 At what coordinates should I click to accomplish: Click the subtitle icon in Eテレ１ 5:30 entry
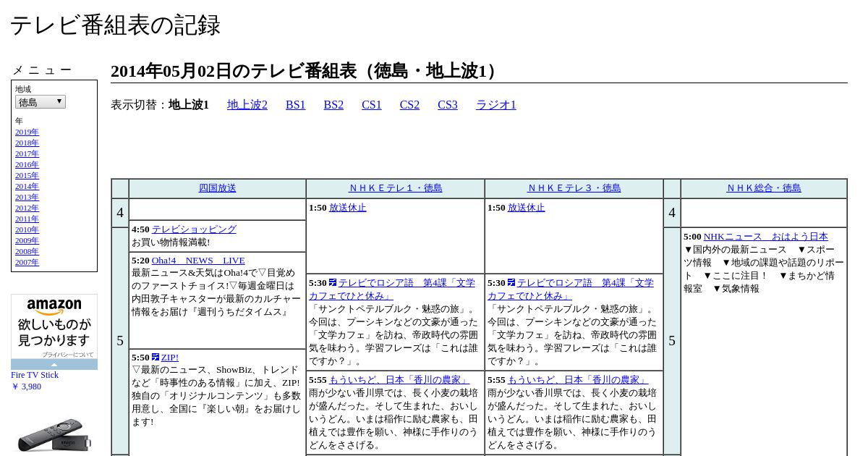tap(333, 282)
